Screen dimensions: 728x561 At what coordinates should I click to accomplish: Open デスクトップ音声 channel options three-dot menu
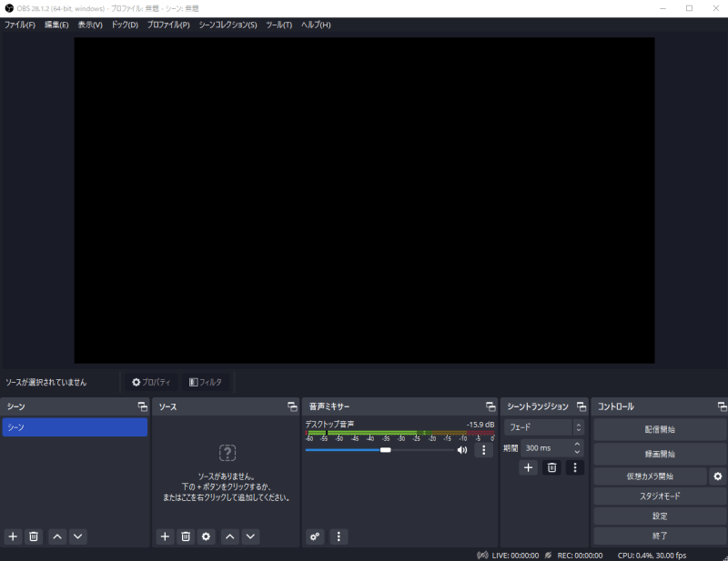pos(484,450)
